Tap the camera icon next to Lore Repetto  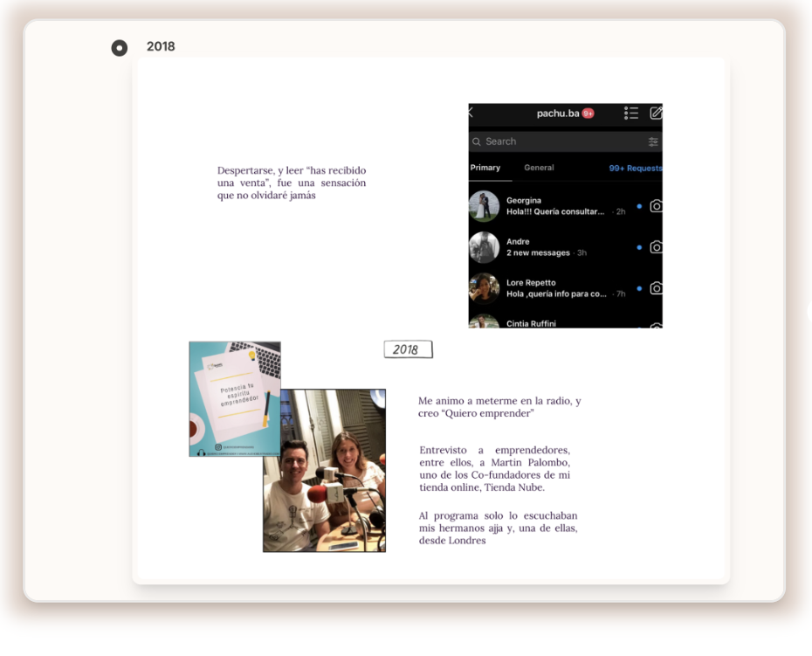click(656, 288)
